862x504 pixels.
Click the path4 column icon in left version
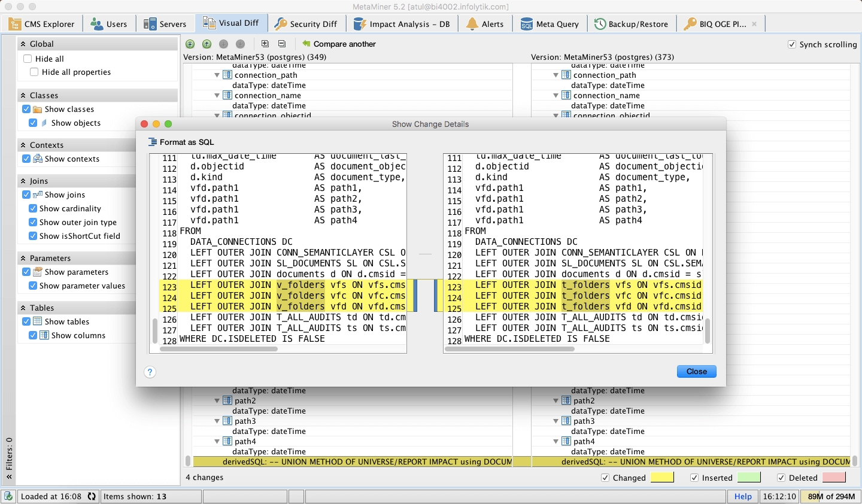(227, 441)
